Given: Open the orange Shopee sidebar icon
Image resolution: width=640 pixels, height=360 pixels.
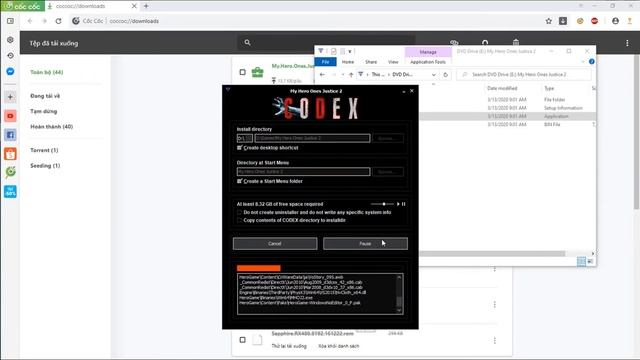Looking at the screenshot, I should [11, 154].
